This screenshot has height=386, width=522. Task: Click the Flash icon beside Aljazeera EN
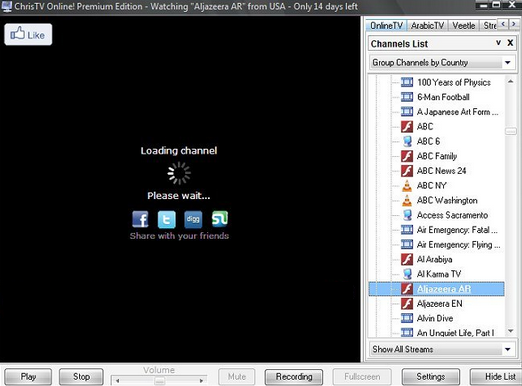pyautogui.click(x=407, y=304)
